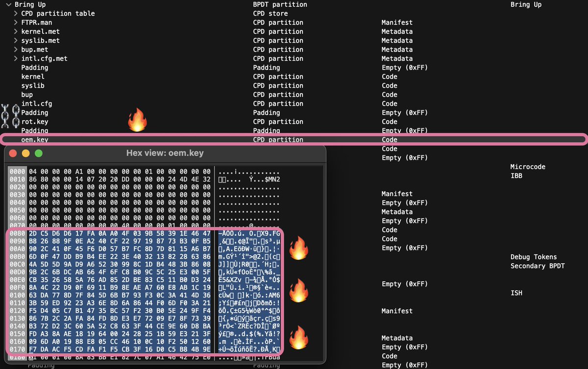Click Manifest subtype in FTPR.man row
Viewport: 588px width, 369px height.
(397, 23)
